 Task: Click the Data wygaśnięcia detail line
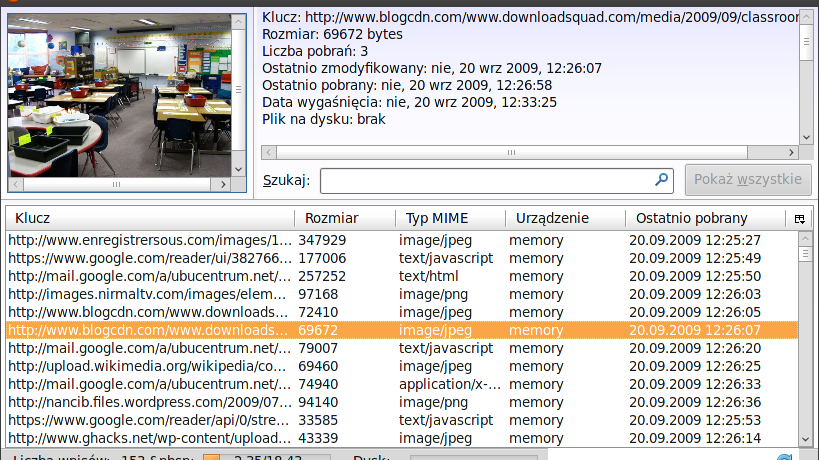410,102
